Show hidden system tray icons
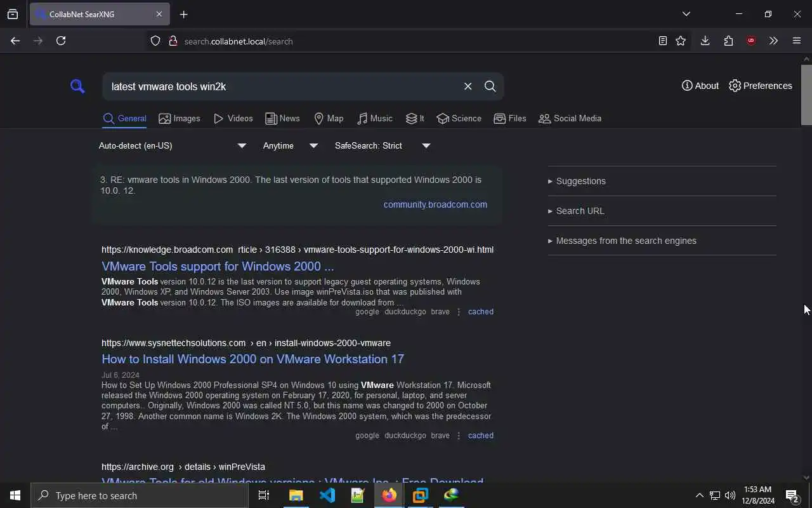Screen dimensions: 812x508 tap(699, 495)
